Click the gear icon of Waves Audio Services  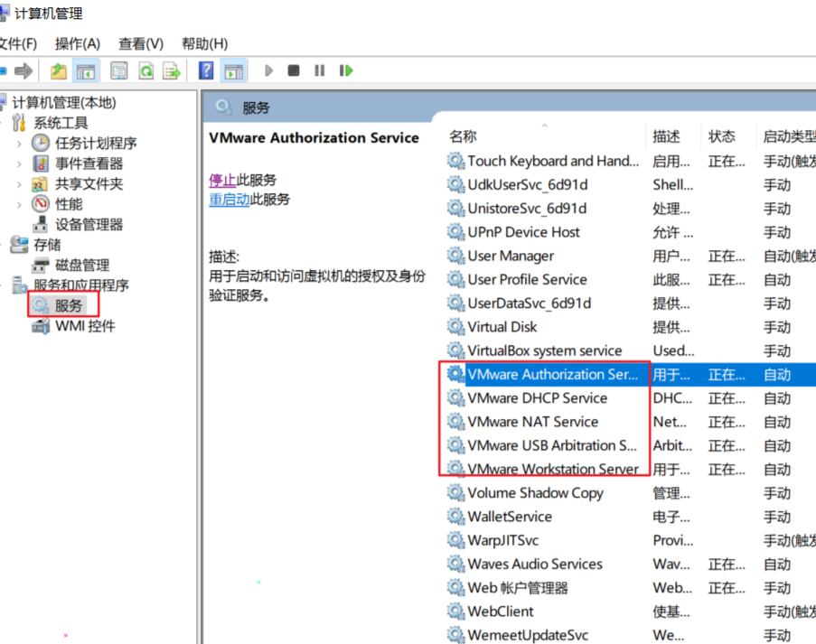(455, 564)
